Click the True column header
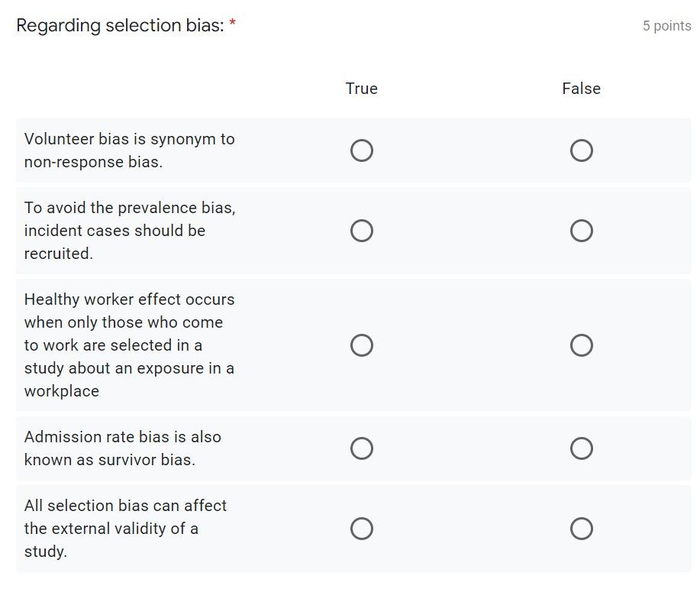 362,89
